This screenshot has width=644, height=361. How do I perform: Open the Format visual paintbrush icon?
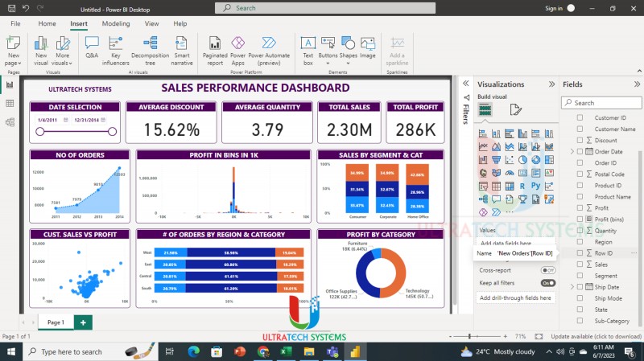click(x=515, y=109)
